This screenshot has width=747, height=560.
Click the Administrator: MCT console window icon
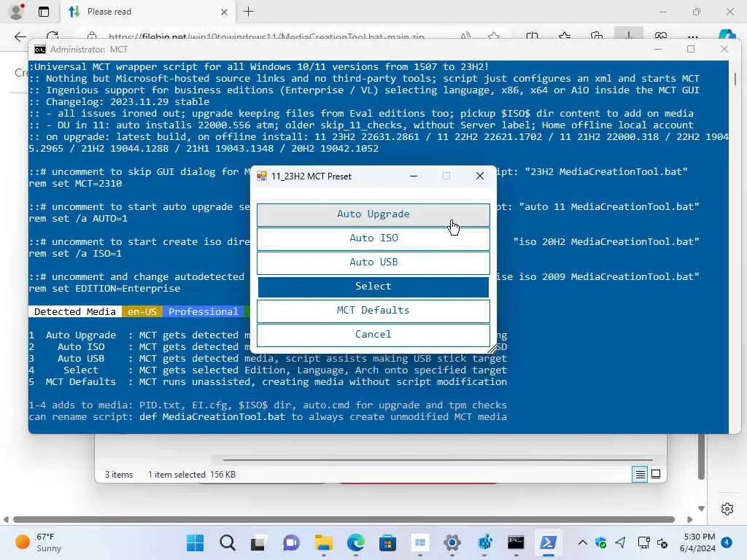[40, 50]
